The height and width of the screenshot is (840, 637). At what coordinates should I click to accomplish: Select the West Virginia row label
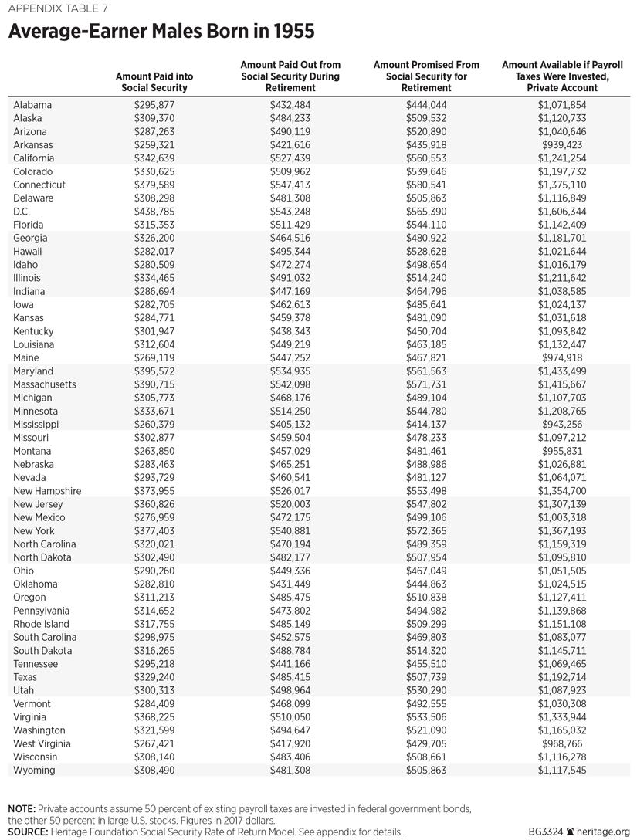click(x=42, y=743)
